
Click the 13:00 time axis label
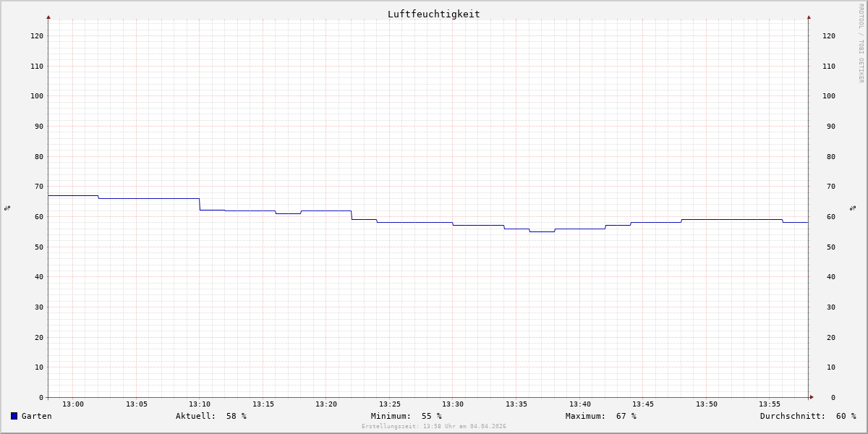click(73, 404)
